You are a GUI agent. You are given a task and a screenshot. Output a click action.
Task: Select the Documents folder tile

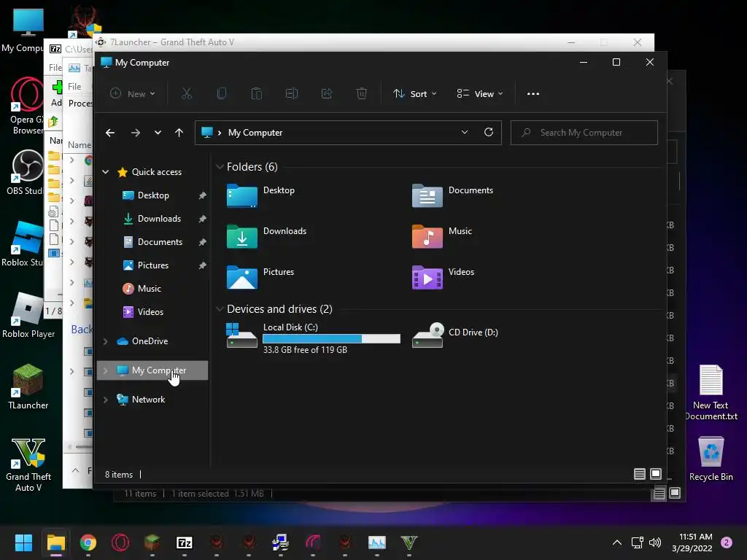[452, 195]
